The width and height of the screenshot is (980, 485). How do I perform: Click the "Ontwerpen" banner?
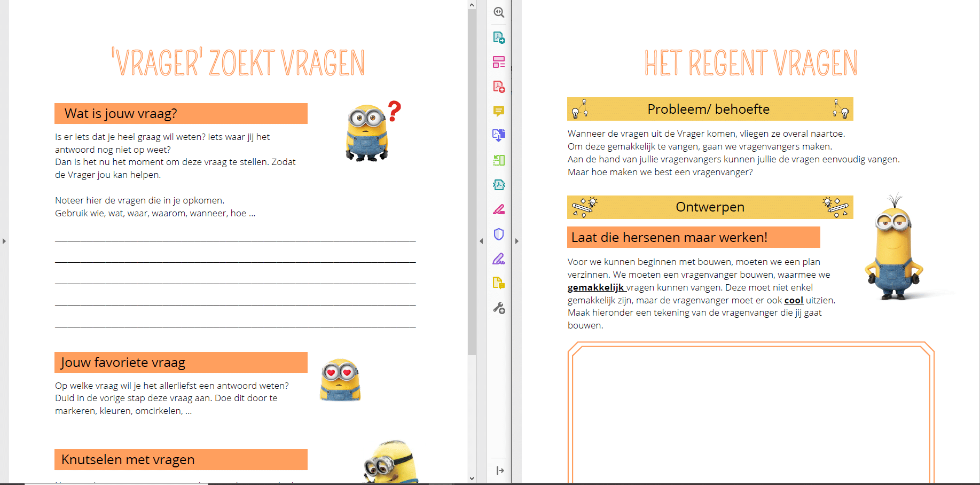coord(710,207)
